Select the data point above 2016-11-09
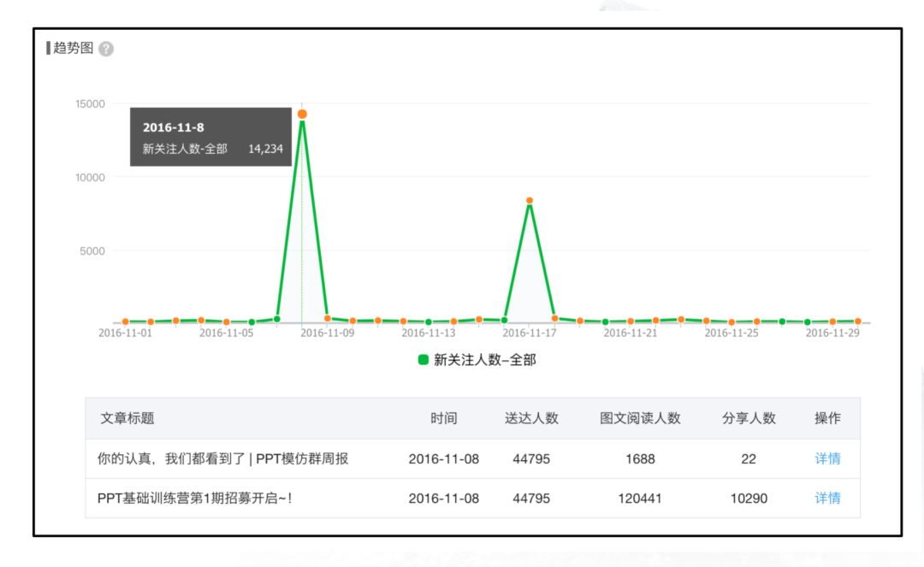Image resolution: width=924 pixels, height=567 pixels. point(328,318)
